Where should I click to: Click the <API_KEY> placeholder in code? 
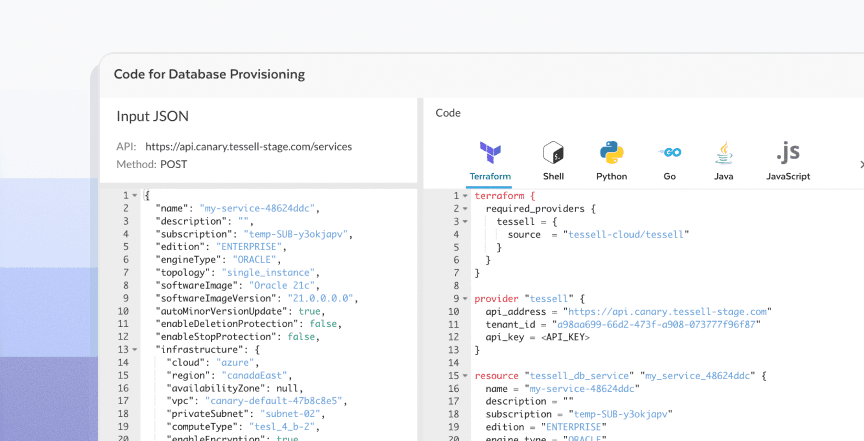tap(565, 337)
